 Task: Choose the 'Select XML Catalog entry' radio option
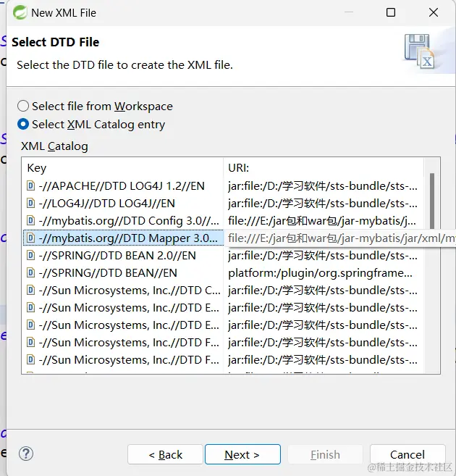23,124
